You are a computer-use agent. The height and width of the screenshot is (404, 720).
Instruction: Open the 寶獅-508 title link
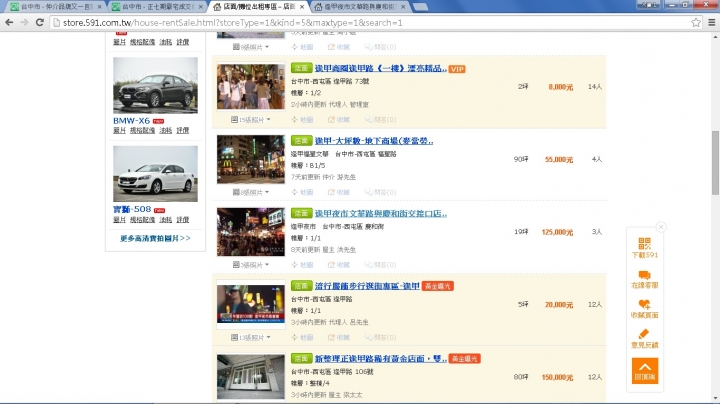(132, 209)
